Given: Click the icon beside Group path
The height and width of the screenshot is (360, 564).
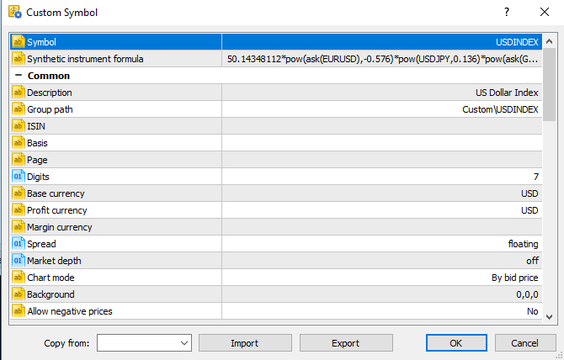Looking at the screenshot, I should click(18, 109).
